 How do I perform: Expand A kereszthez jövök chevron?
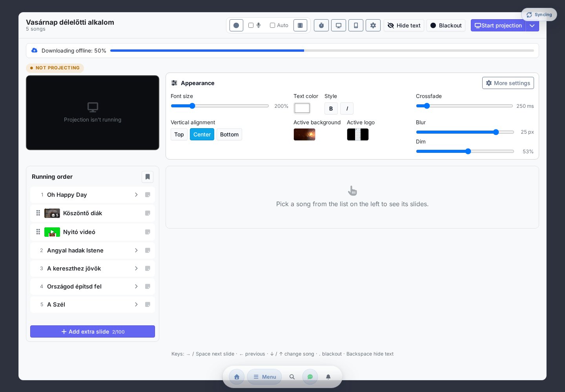coord(136,269)
